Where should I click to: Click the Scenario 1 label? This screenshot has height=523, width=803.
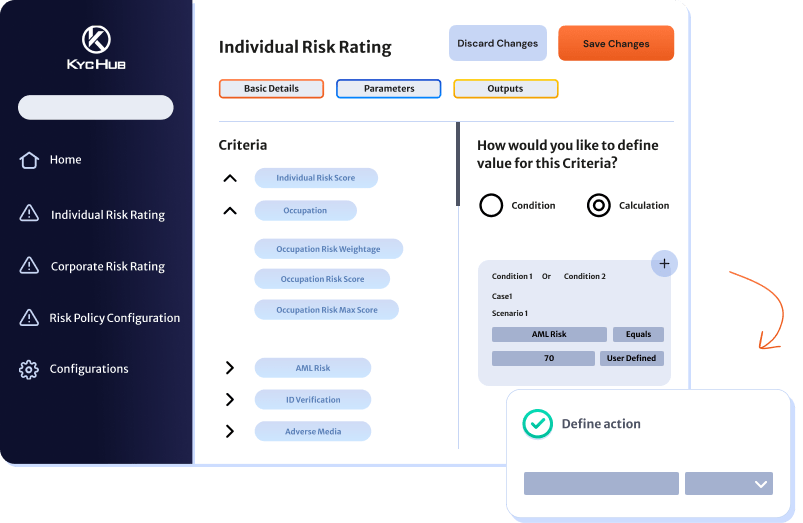(510, 313)
